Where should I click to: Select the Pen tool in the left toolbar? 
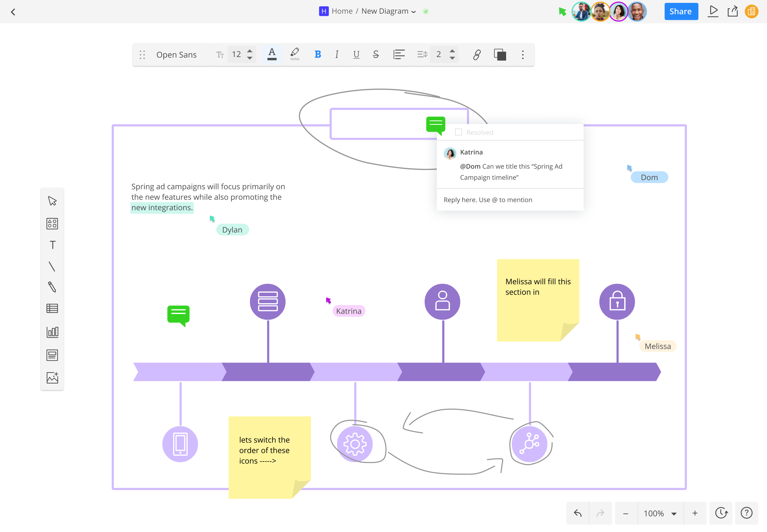53,287
